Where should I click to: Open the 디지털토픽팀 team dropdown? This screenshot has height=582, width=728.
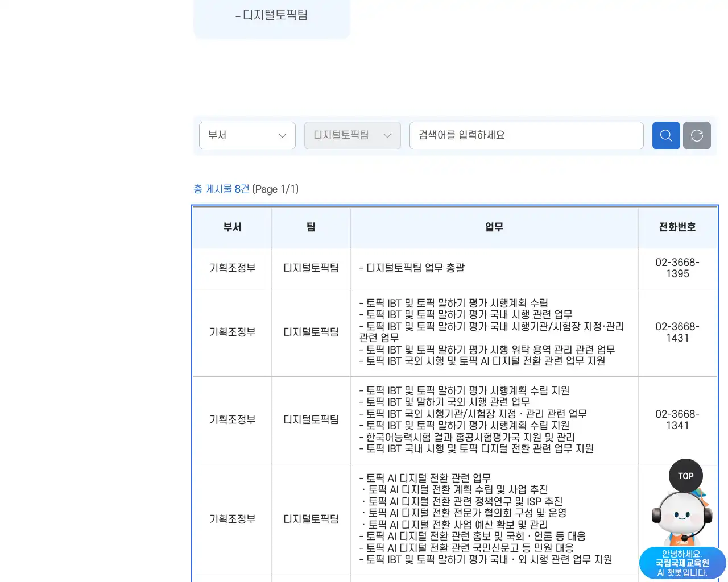point(353,135)
